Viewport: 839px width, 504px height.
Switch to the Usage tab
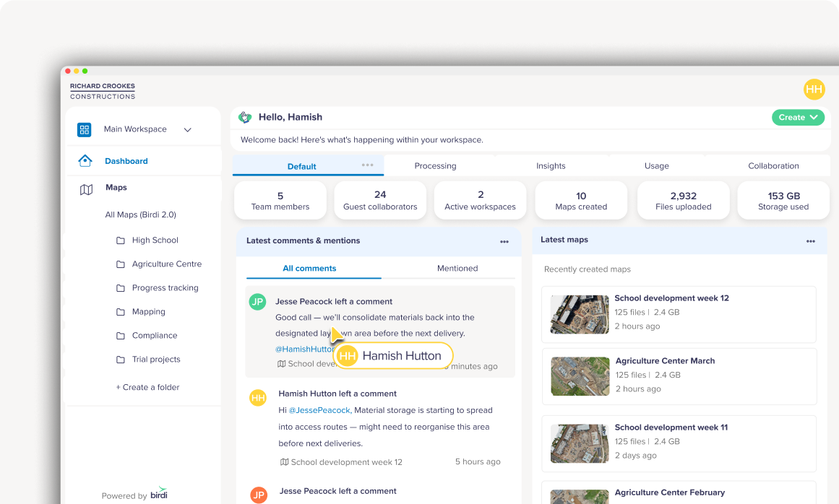[657, 165]
